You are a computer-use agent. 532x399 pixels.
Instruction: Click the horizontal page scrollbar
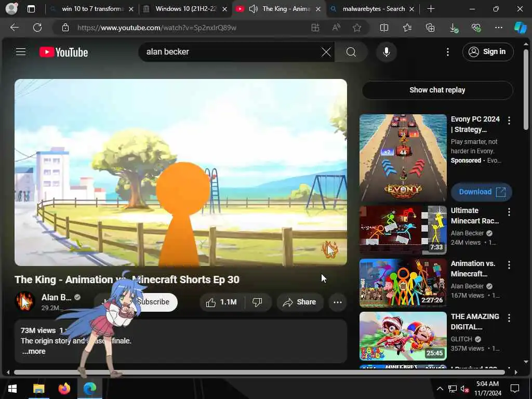(x=259, y=372)
